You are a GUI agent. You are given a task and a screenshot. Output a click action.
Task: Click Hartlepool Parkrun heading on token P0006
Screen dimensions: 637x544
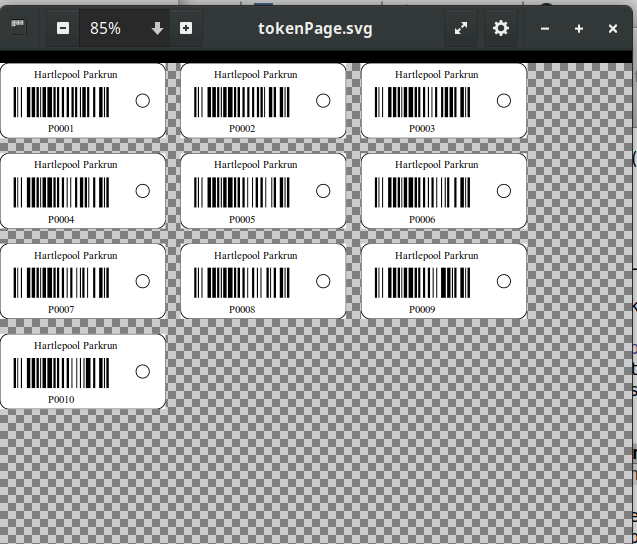[x=437, y=165]
